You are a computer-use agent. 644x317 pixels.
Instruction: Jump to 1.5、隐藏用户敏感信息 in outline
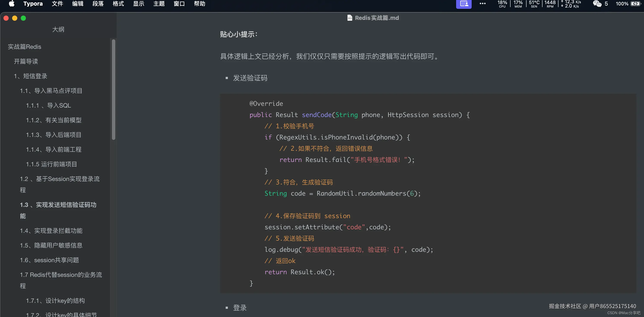coord(51,245)
